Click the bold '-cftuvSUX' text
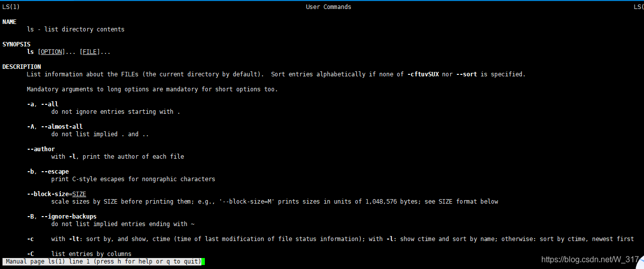This screenshot has height=269, width=644. (423, 74)
